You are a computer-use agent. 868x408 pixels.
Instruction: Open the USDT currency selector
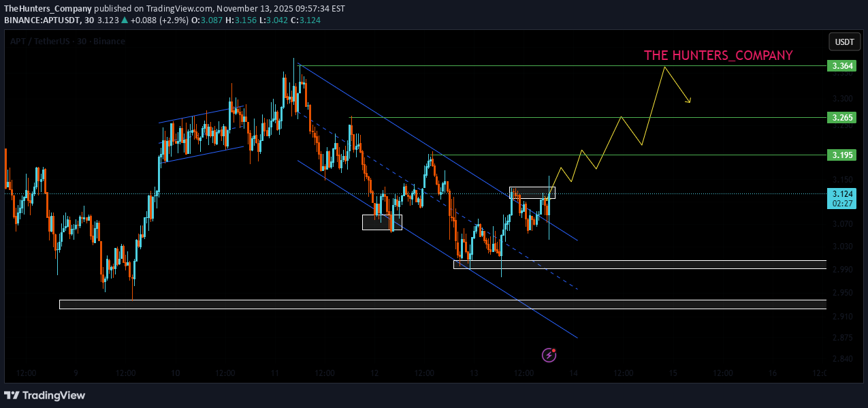tap(844, 42)
